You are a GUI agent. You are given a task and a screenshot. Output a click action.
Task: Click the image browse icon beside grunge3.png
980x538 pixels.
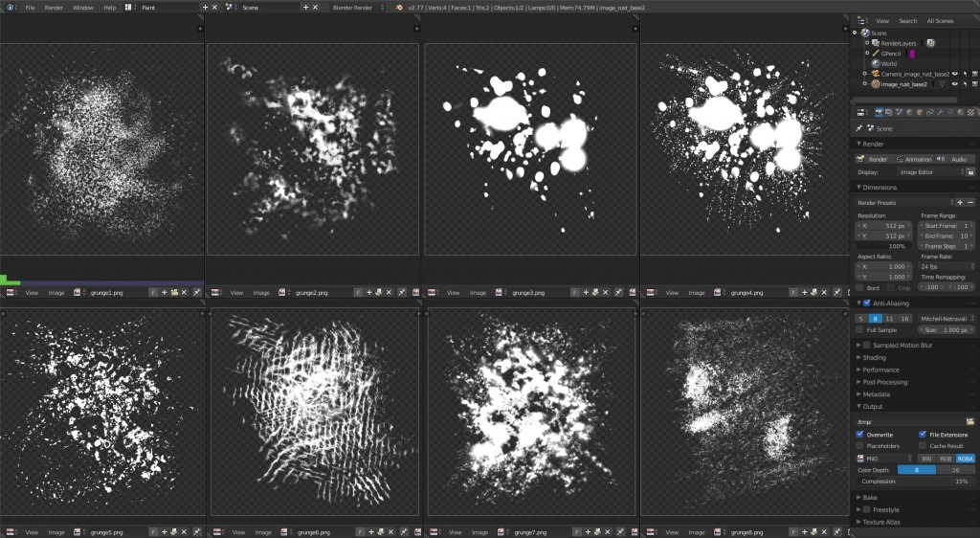coord(501,292)
